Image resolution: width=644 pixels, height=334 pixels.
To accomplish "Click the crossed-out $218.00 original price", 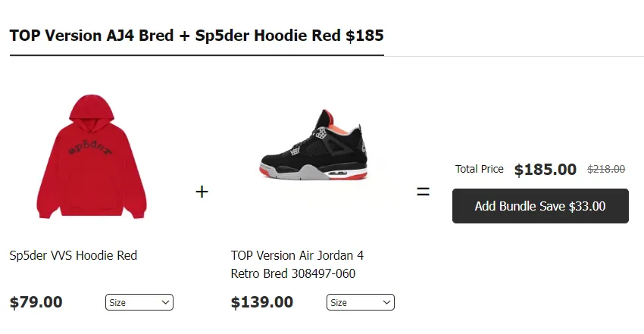I will click(606, 170).
